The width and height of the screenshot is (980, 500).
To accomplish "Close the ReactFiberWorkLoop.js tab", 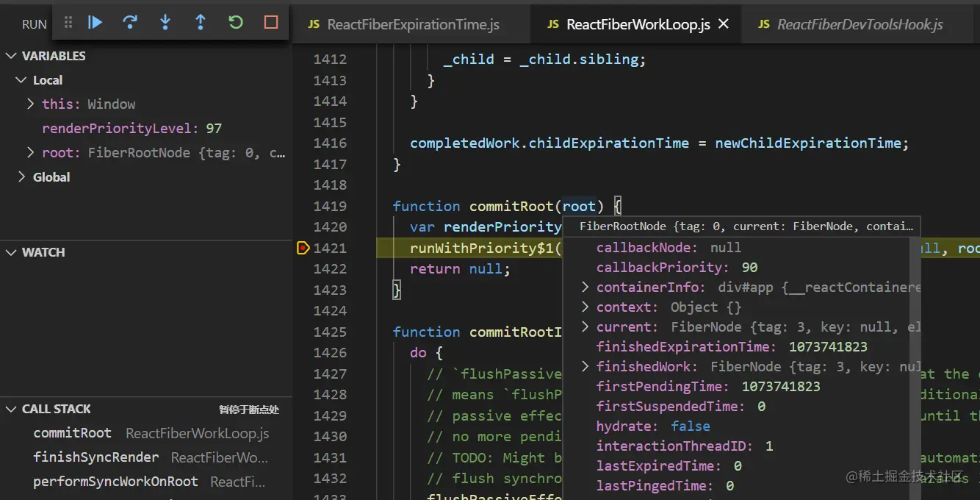I will click(x=724, y=24).
